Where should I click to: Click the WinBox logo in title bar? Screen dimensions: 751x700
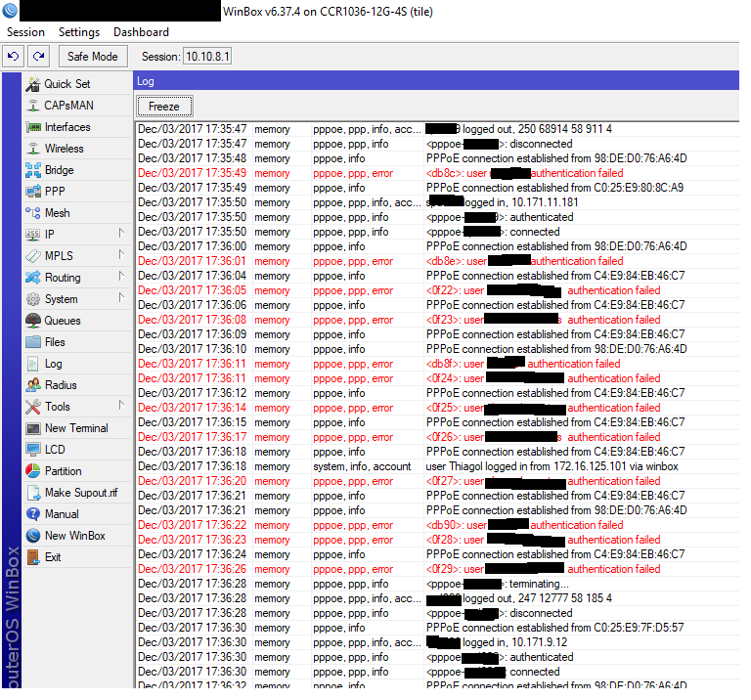click(10, 11)
